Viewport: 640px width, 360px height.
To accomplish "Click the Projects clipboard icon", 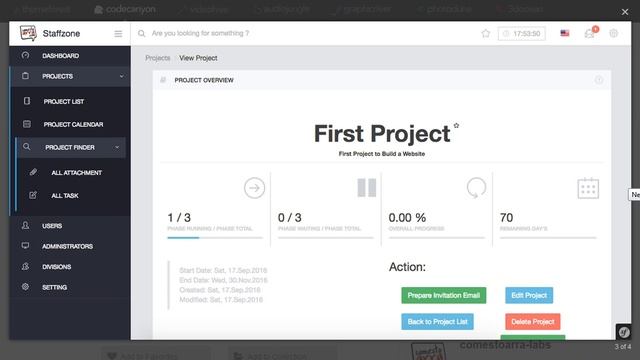I will [x=25, y=76].
